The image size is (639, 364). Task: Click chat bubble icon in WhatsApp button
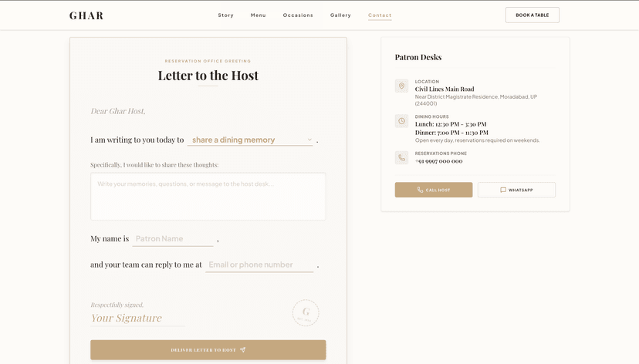click(x=503, y=190)
